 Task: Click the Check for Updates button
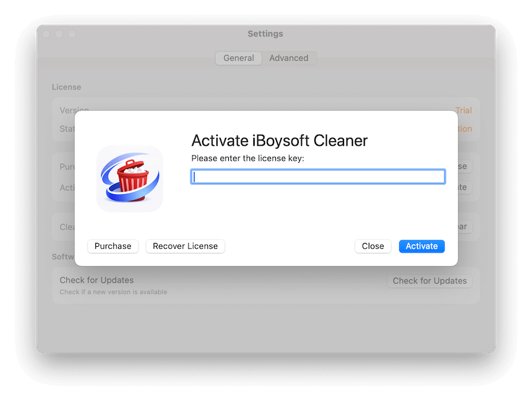tap(430, 281)
